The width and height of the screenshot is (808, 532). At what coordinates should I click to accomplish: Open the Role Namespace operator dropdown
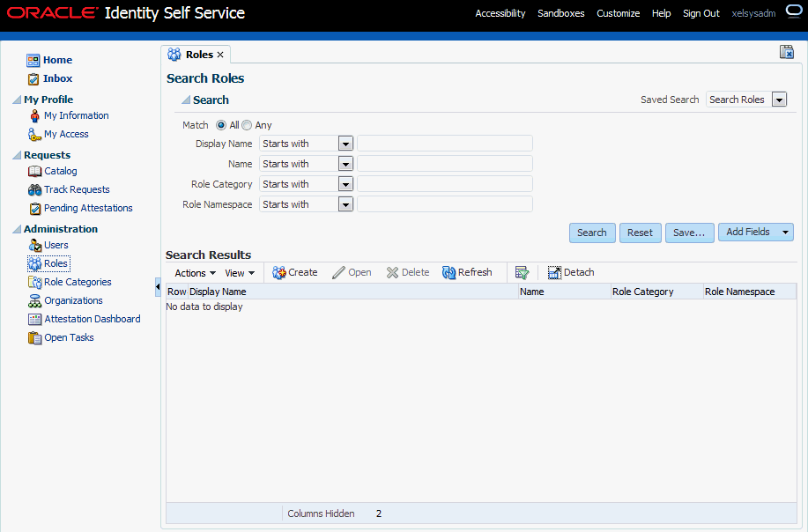[x=345, y=204]
